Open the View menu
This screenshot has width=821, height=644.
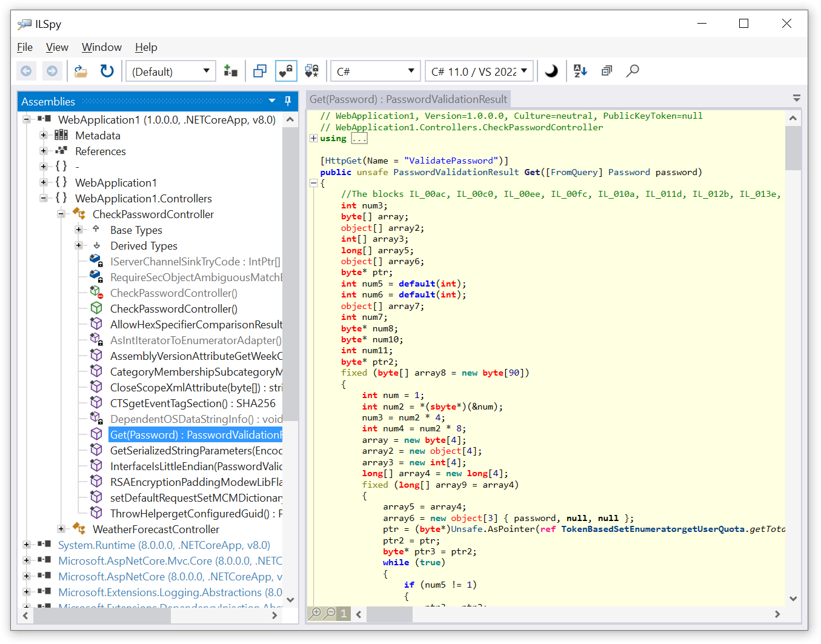57,47
